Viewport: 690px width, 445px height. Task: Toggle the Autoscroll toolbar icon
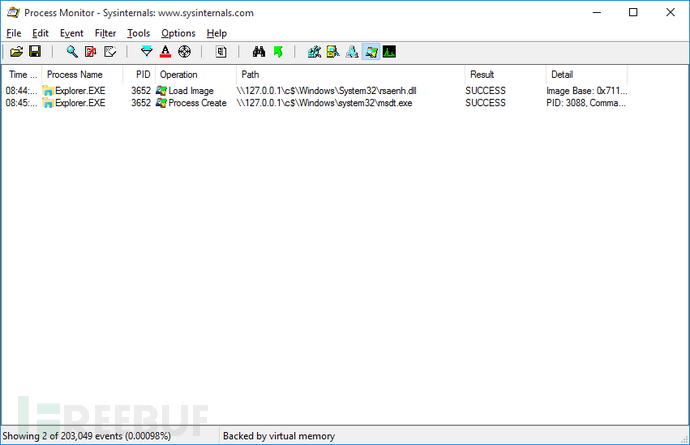[x=91, y=52]
